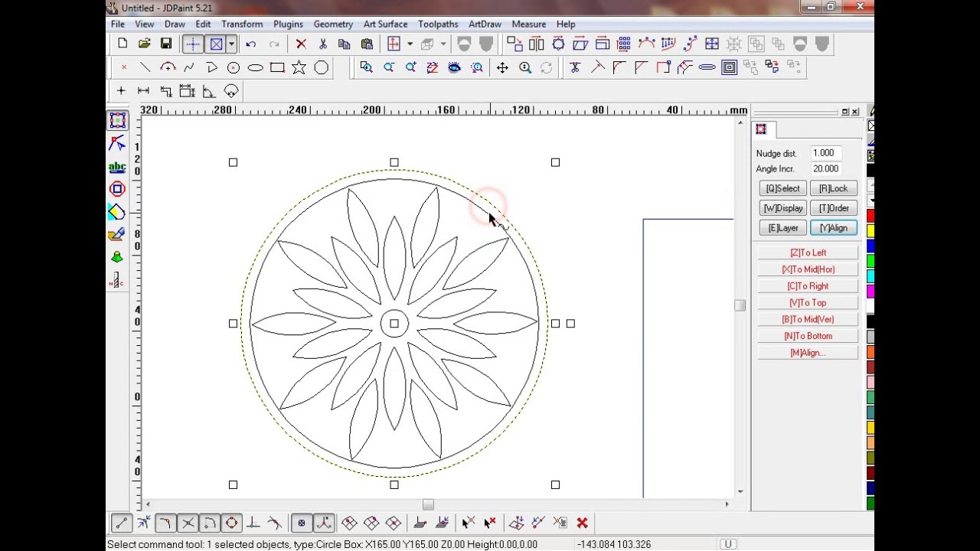Toggle the axis tracking snap button
The height and width of the screenshot is (551, 980).
324,523
